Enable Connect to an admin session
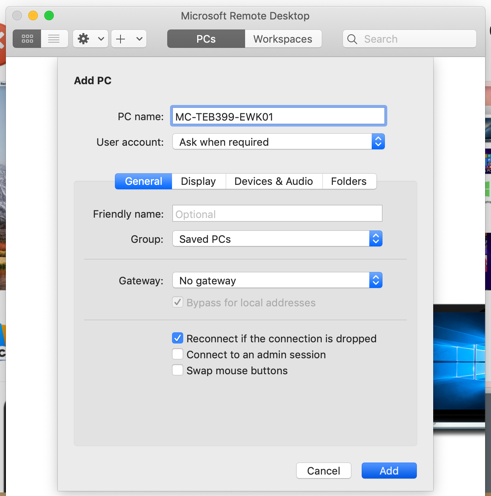Screen dimensions: 491x496 pos(178,354)
